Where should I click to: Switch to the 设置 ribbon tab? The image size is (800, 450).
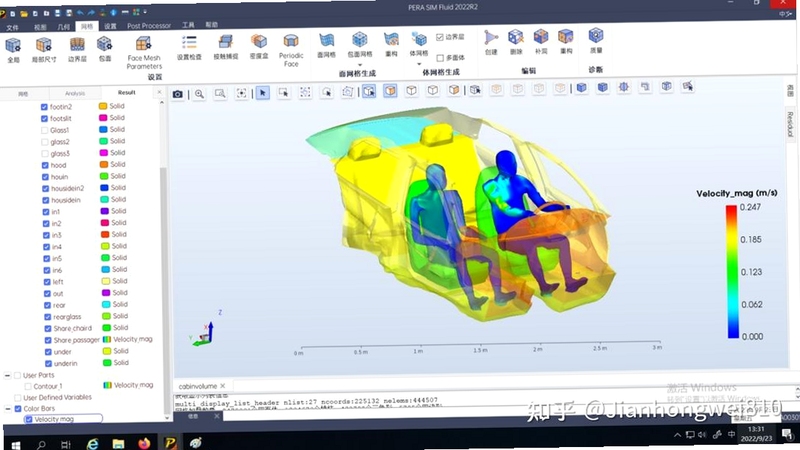pyautogui.click(x=110, y=26)
